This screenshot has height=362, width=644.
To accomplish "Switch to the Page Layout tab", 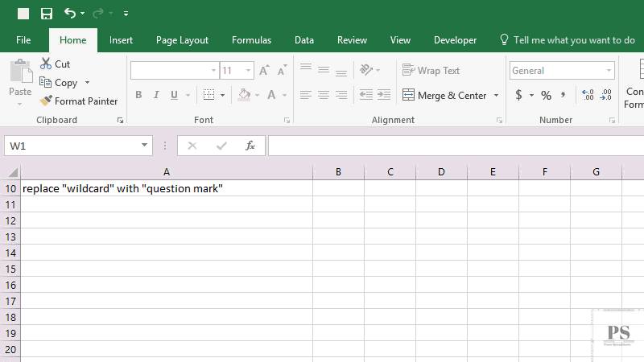I will pyautogui.click(x=183, y=40).
